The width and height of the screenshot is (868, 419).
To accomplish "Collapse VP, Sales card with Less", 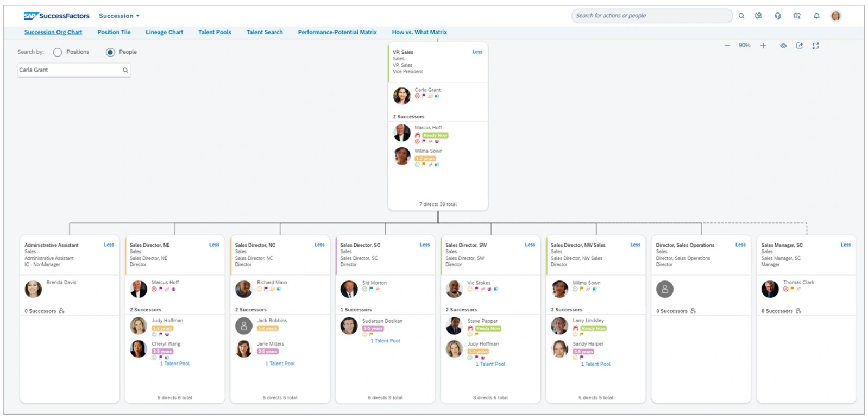I will (477, 52).
